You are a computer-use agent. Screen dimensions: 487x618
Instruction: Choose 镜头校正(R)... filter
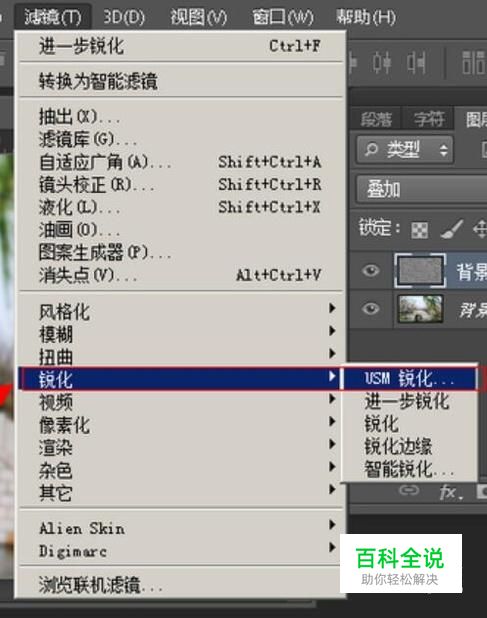click(181, 184)
